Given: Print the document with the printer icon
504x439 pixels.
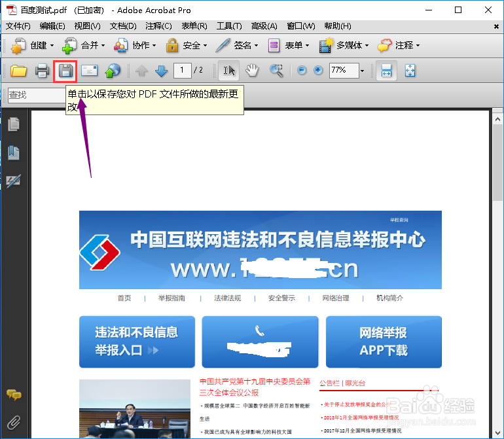Looking at the screenshot, I should coord(42,71).
